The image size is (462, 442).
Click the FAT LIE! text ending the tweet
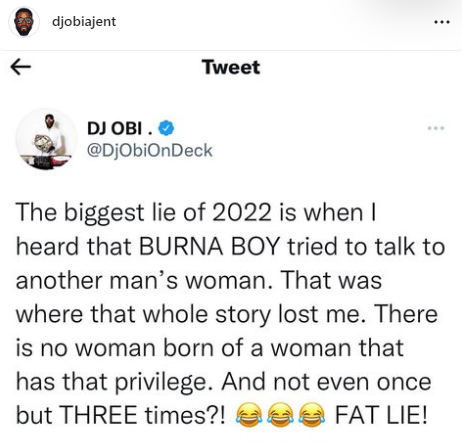381,415
